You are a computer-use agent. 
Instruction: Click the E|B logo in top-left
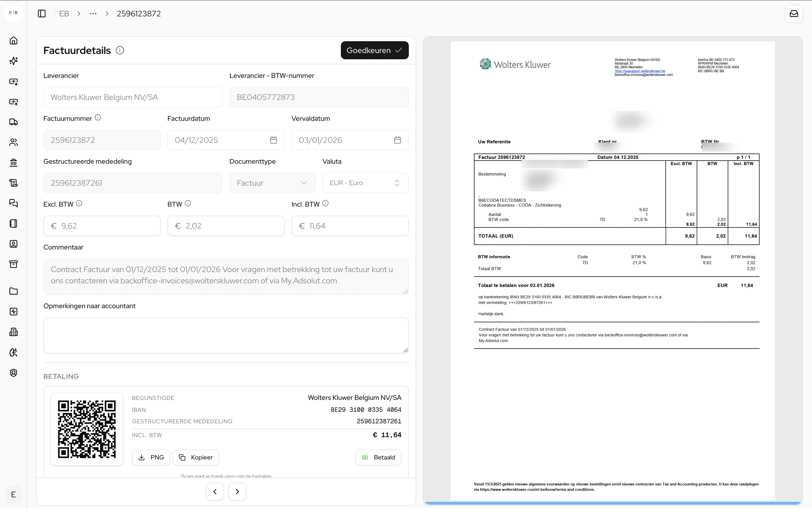14,13
